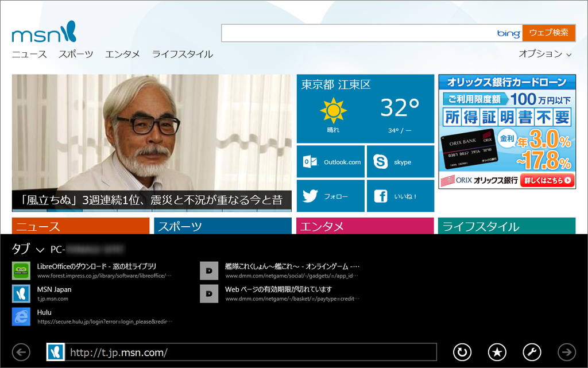The image size is (588, 368).
Task: Launch Skype from its tile
Action: [x=400, y=161]
